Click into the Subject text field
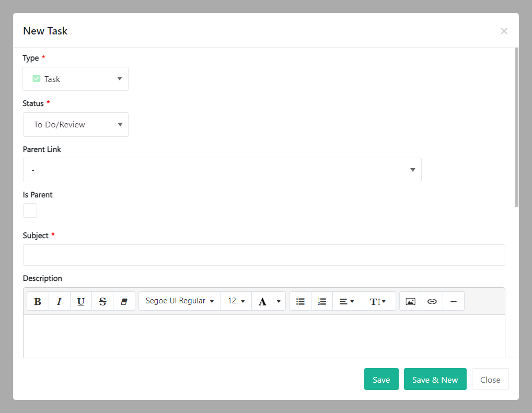 [264, 255]
